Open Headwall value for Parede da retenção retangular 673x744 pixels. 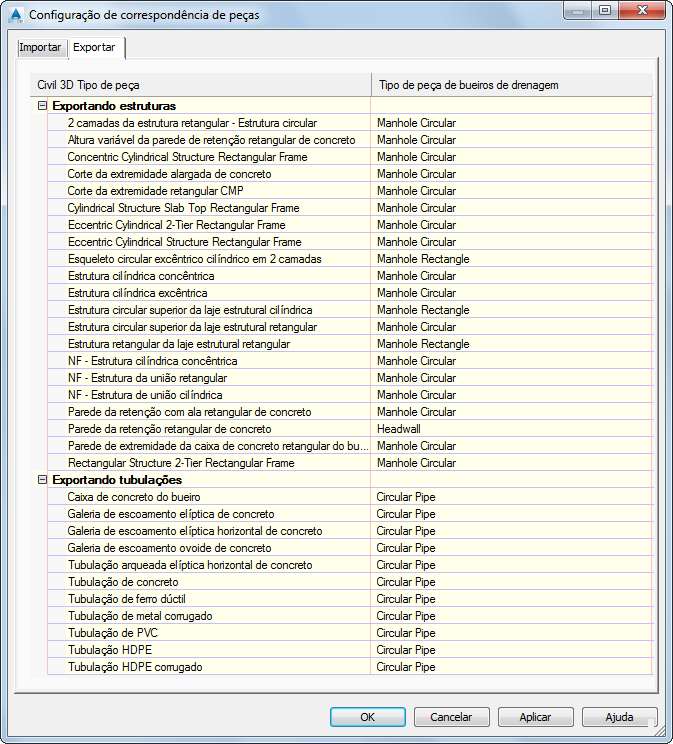pyautogui.click(x=512, y=429)
